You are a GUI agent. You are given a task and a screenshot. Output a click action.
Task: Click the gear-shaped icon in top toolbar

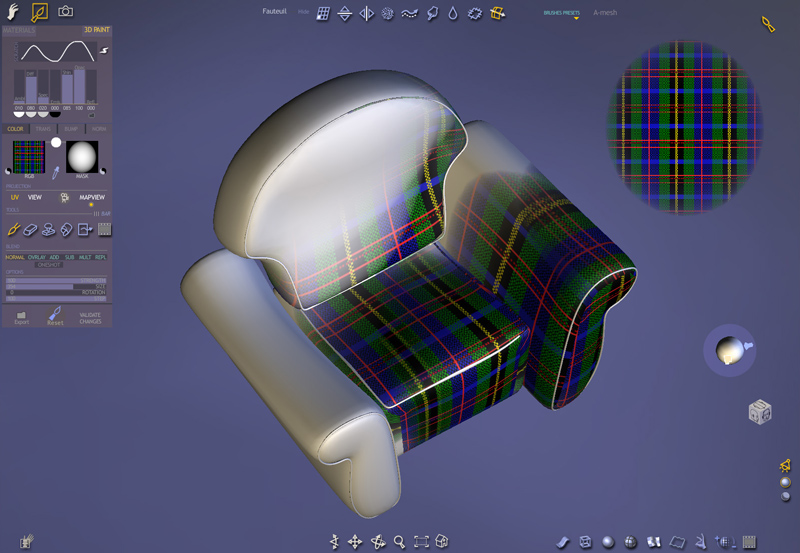coord(475,14)
